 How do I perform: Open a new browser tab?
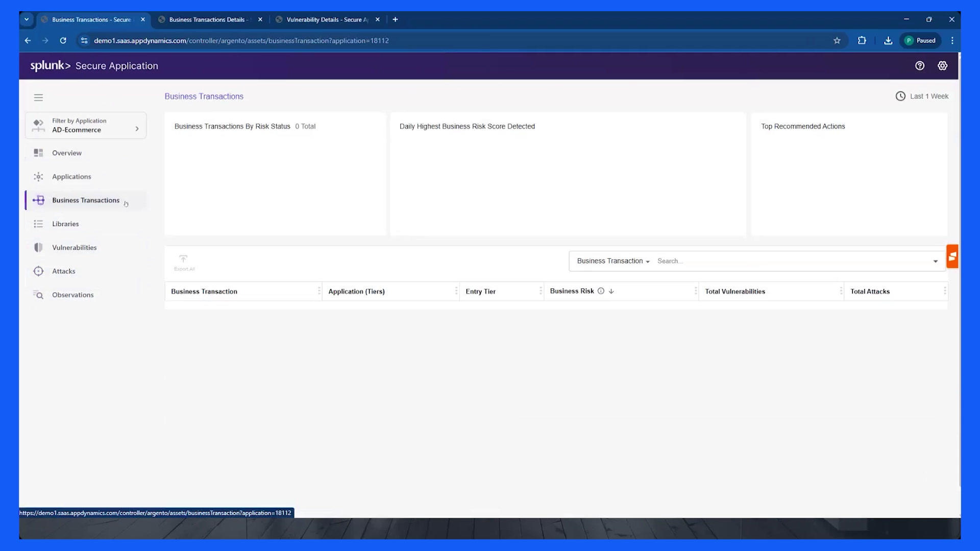(395, 20)
